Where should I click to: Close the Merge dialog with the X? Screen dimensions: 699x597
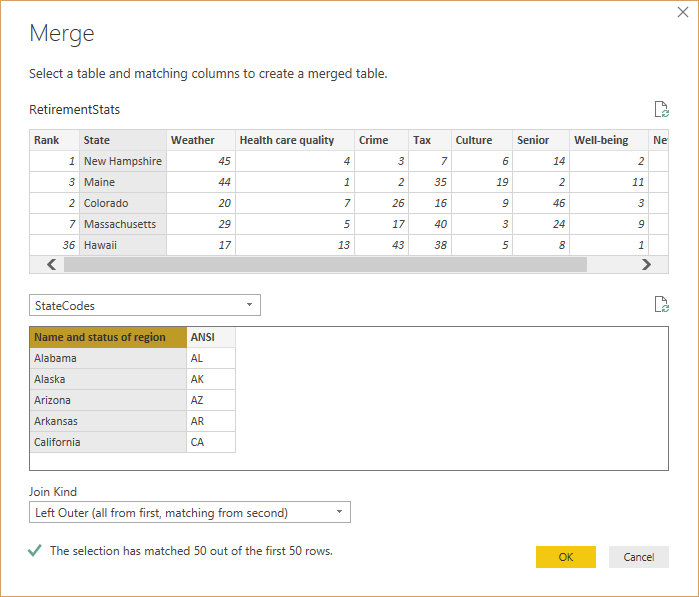point(683,12)
